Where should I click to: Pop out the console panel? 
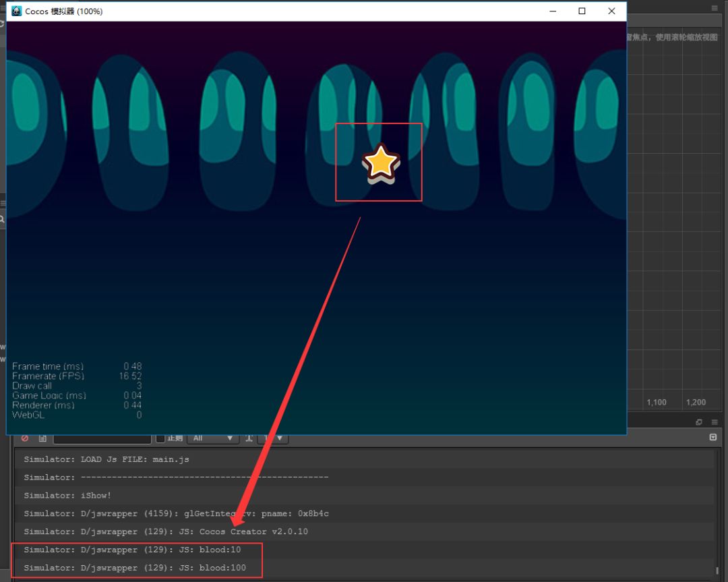tap(699, 422)
